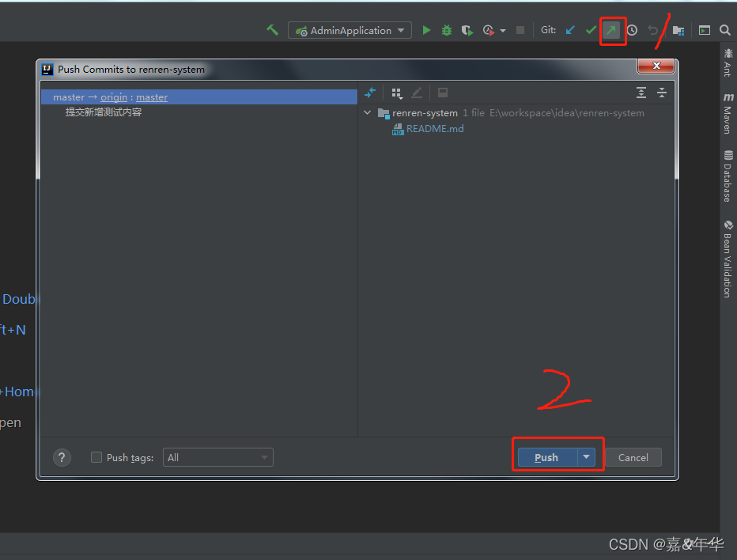Click the edit source pencil icon
The height and width of the screenshot is (560, 737).
coord(417,93)
